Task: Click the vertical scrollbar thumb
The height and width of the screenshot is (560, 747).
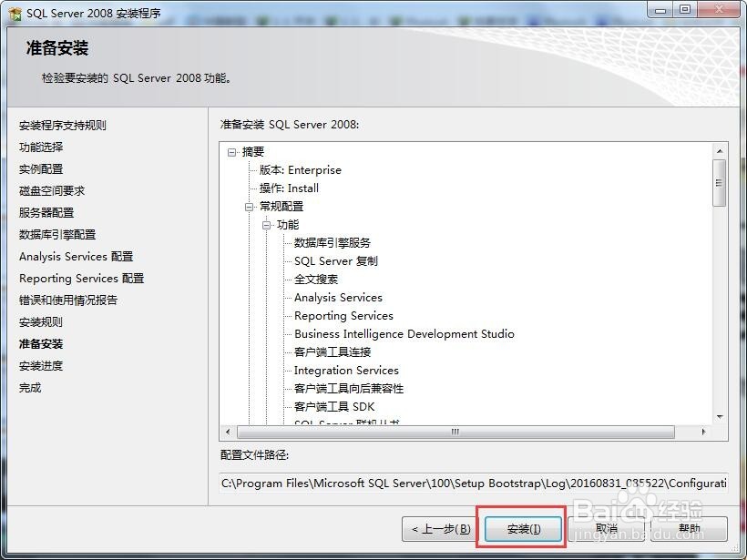Action: point(720,183)
